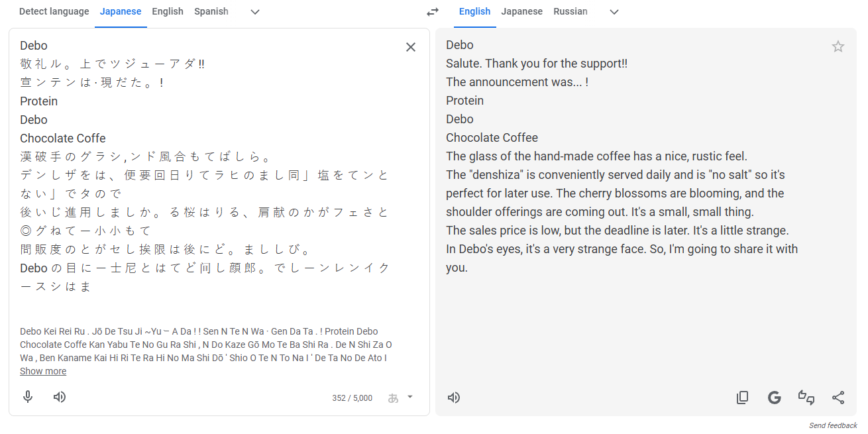Select English as target language
Screen dimensions: 868x434
[475, 11]
